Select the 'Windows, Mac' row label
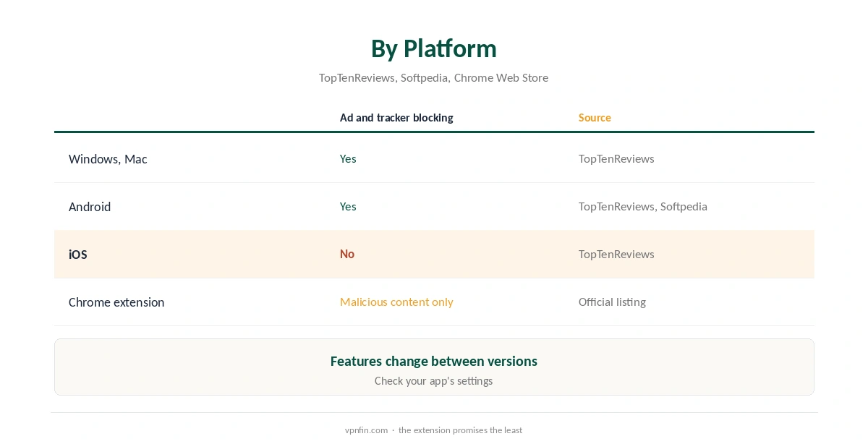This screenshot has height=444, width=868. click(x=108, y=159)
